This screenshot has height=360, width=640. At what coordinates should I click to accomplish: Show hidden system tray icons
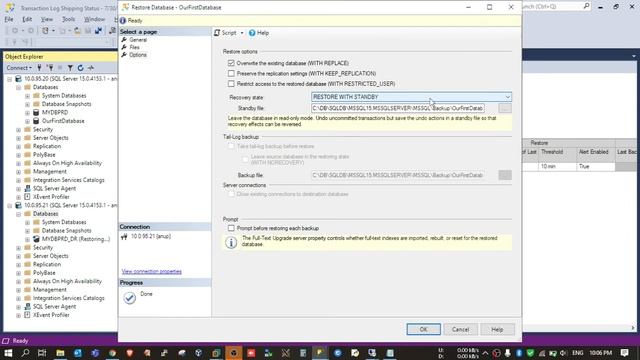click(x=485, y=353)
